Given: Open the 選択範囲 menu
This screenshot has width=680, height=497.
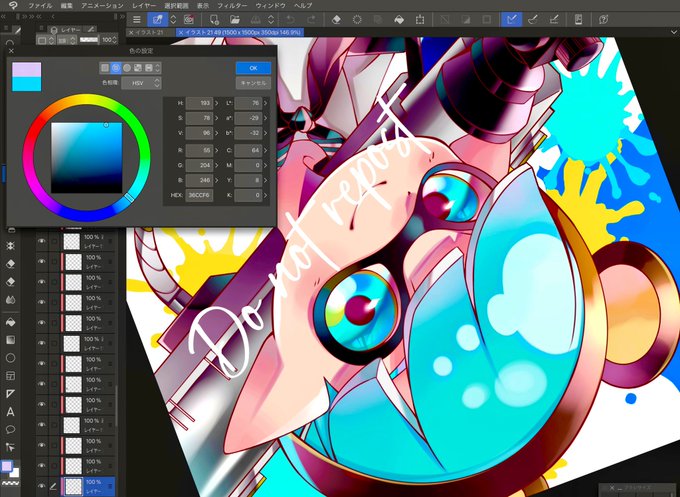Looking at the screenshot, I should 176,6.
